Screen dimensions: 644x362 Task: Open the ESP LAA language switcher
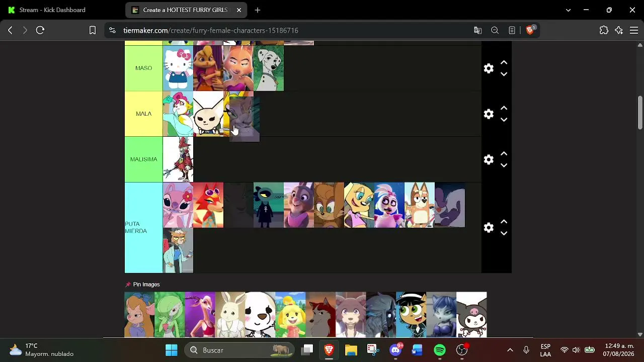click(545, 350)
